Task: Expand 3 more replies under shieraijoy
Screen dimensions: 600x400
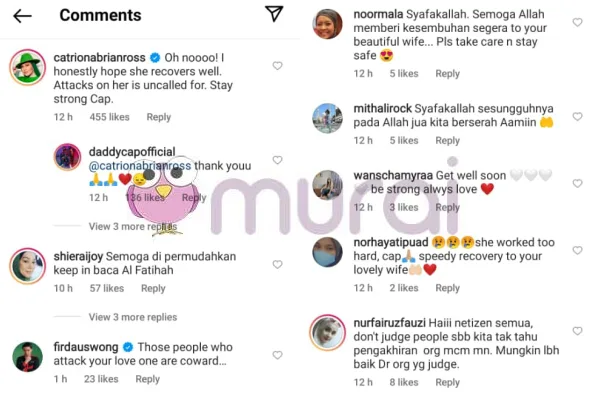Action: pos(133,317)
